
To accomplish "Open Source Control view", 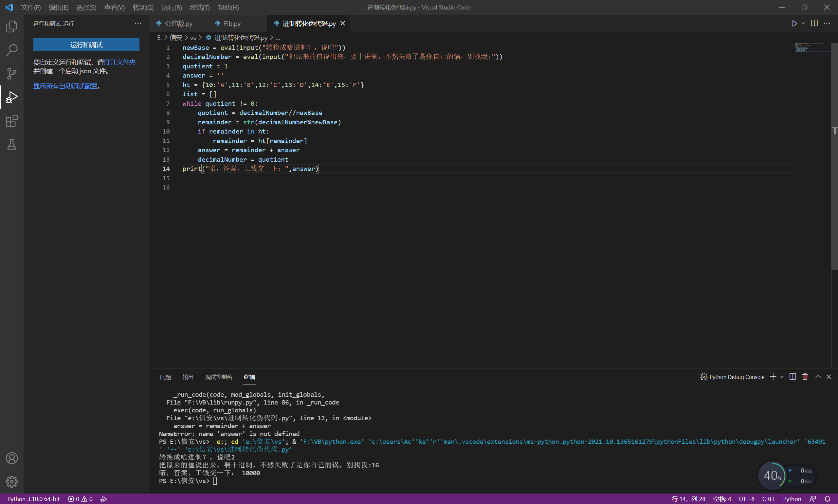I will pos(11,73).
